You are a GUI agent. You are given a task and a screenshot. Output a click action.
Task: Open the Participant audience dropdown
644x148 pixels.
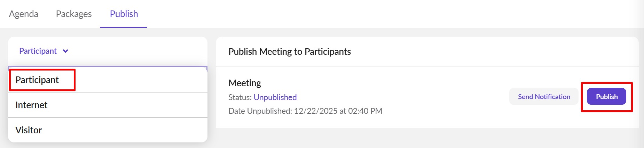tap(38, 51)
